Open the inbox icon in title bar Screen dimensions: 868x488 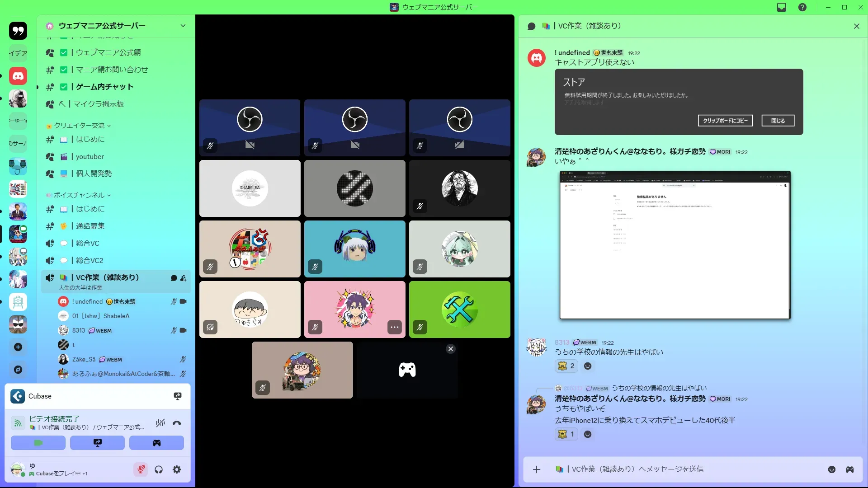pyautogui.click(x=782, y=7)
